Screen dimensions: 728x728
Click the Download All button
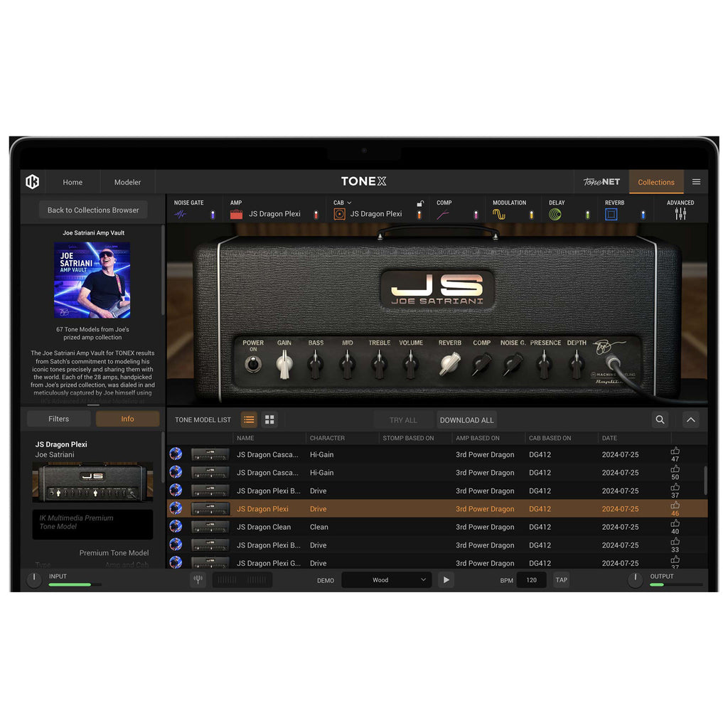(x=466, y=419)
